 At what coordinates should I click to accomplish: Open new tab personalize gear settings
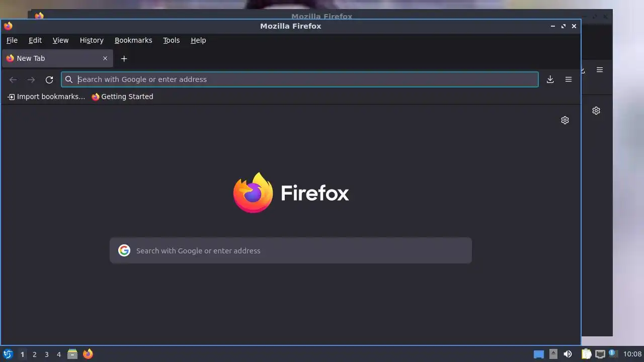click(x=565, y=120)
